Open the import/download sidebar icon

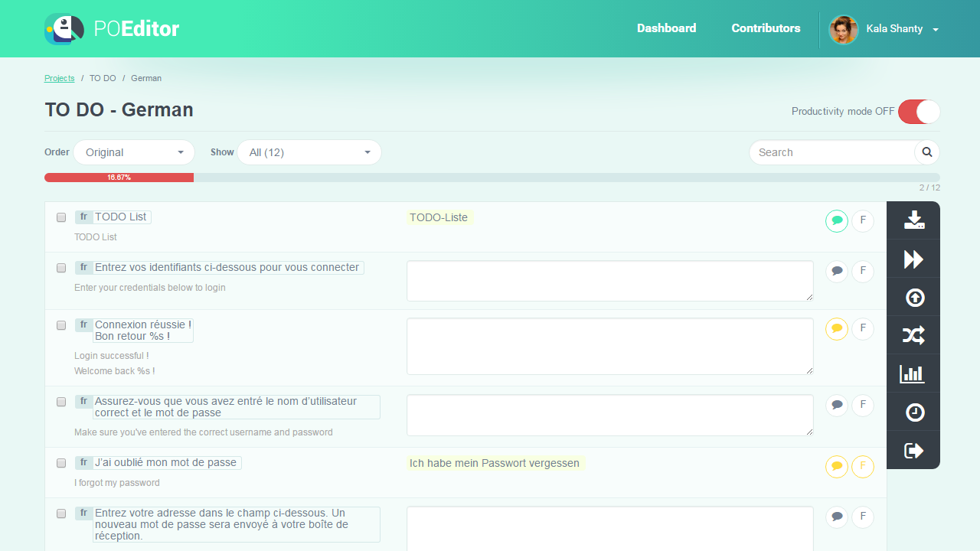click(914, 220)
